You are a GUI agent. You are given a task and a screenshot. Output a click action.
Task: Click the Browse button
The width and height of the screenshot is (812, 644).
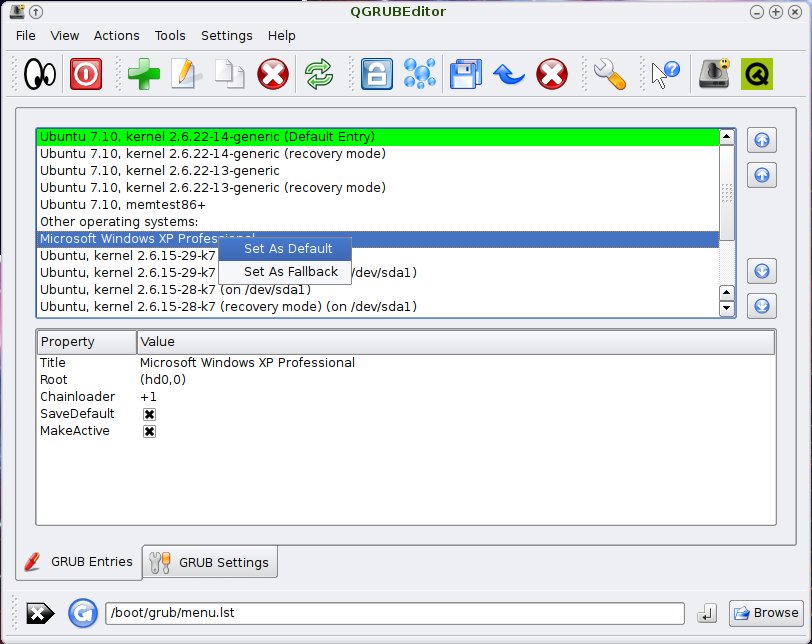coord(766,613)
